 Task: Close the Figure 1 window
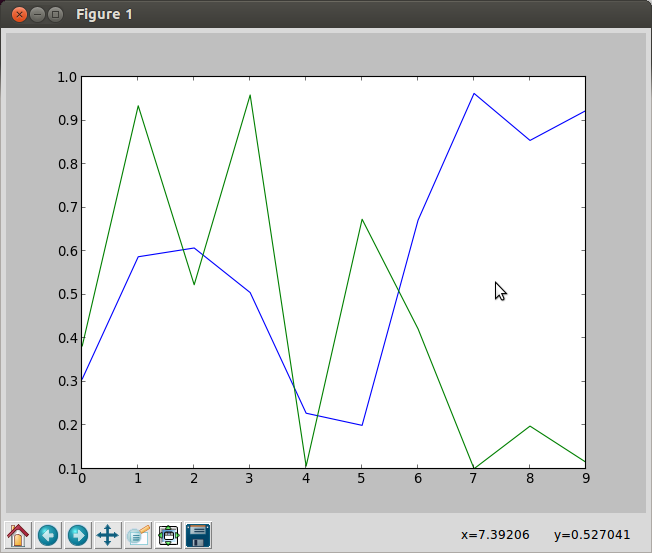coord(19,15)
